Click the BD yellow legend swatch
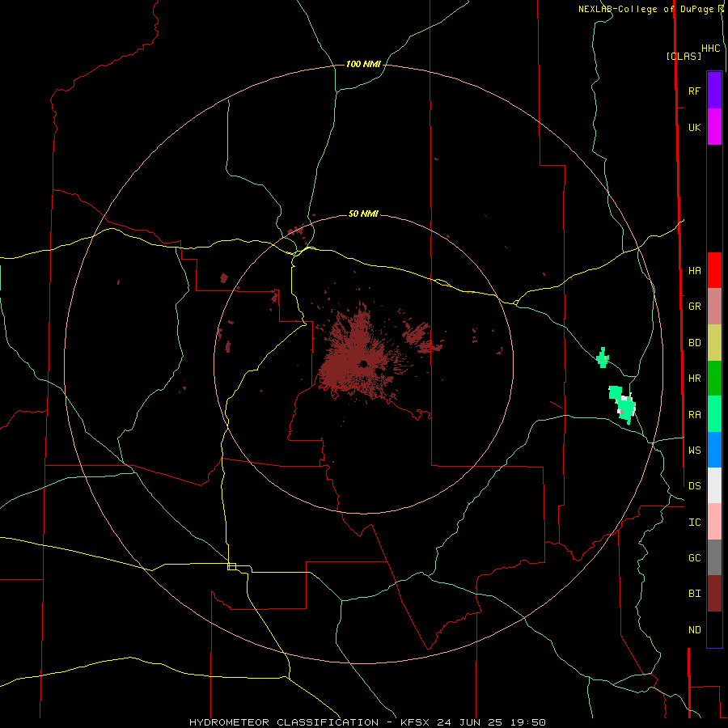This screenshot has height=728, width=728. click(714, 343)
